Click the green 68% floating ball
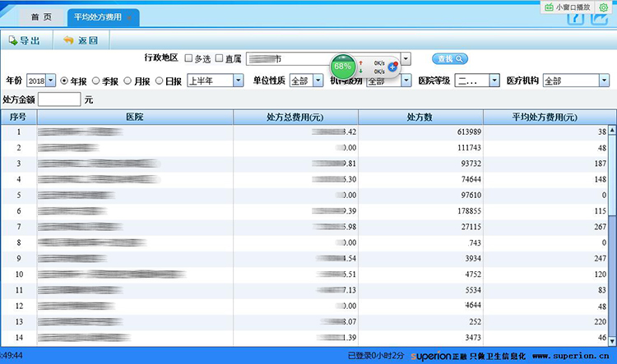The height and width of the screenshot is (364, 617). coord(343,65)
